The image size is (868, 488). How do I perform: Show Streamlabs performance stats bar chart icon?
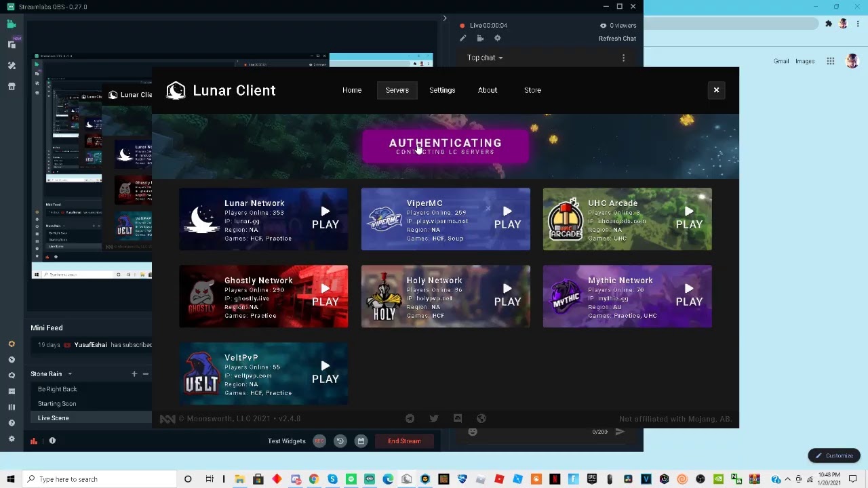(x=34, y=441)
